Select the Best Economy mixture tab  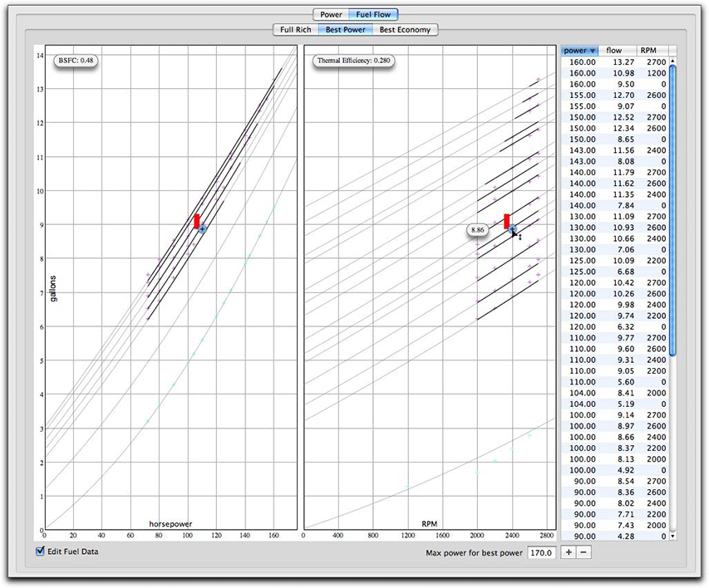coord(405,30)
